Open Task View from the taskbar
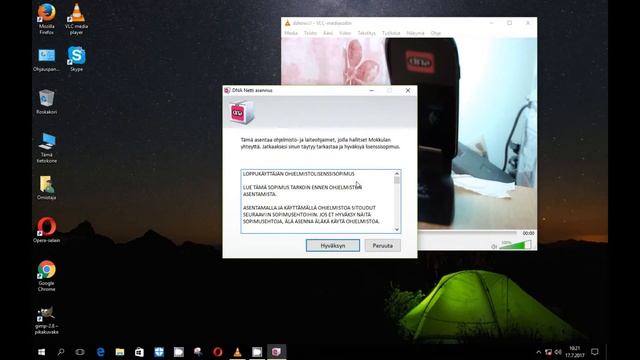This screenshot has height=360, width=640. pyautogui.click(x=80, y=352)
